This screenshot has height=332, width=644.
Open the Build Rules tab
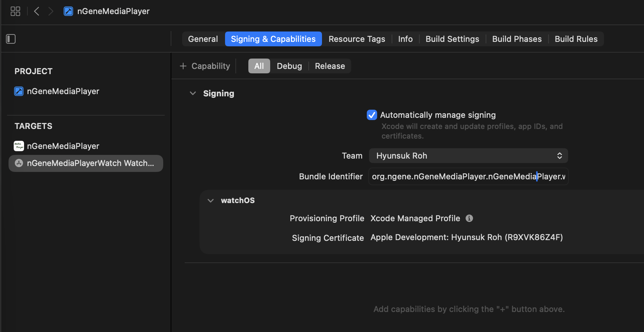[576, 39]
